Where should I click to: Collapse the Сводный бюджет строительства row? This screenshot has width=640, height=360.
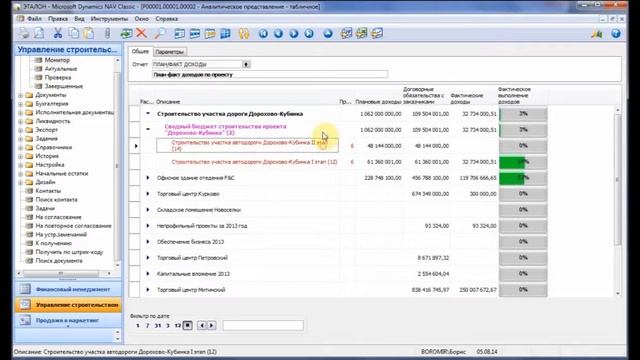pyautogui.click(x=148, y=129)
